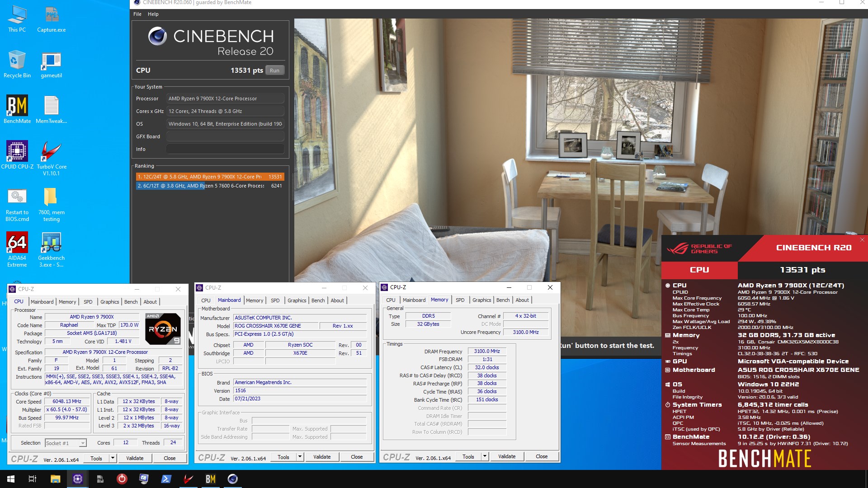Open Bench tab in left CPU-Z window
This screenshot has width=868, height=488.
(x=131, y=302)
